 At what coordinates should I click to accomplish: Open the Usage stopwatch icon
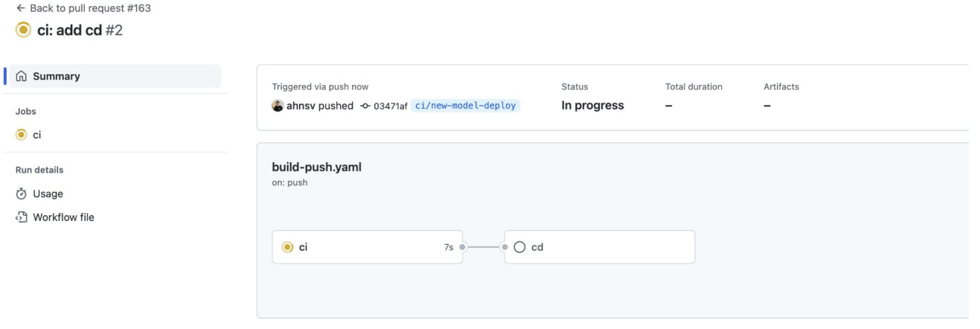click(21, 194)
